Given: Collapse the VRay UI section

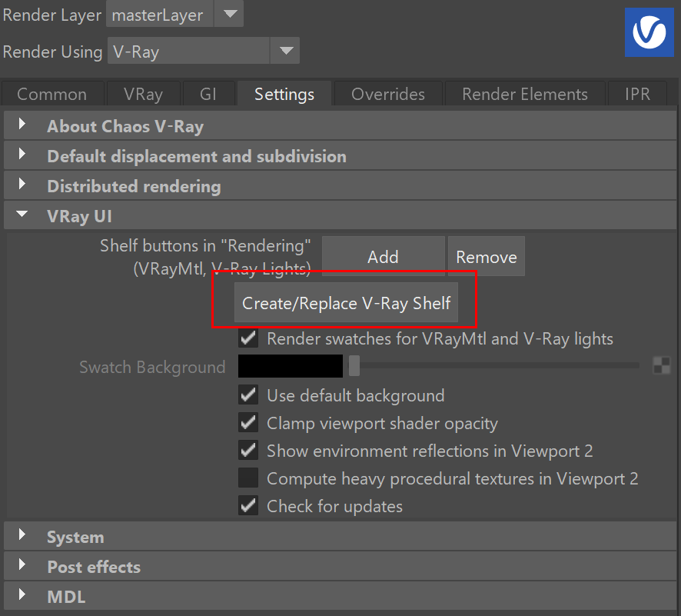Looking at the screenshot, I should (340, 215).
